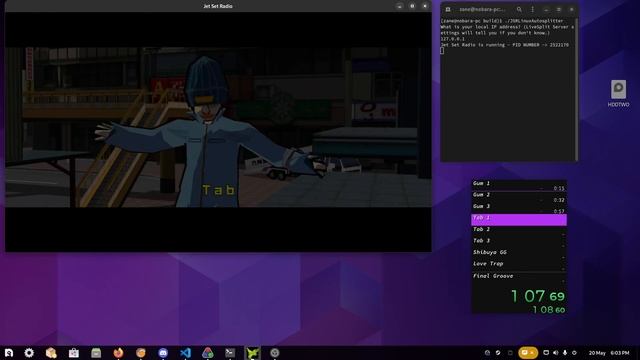The height and width of the screenshot is (360, 640).
Task: Open Visual Studio Code from the taskbar
Action: pyautogui.click(x=185, y=353)
